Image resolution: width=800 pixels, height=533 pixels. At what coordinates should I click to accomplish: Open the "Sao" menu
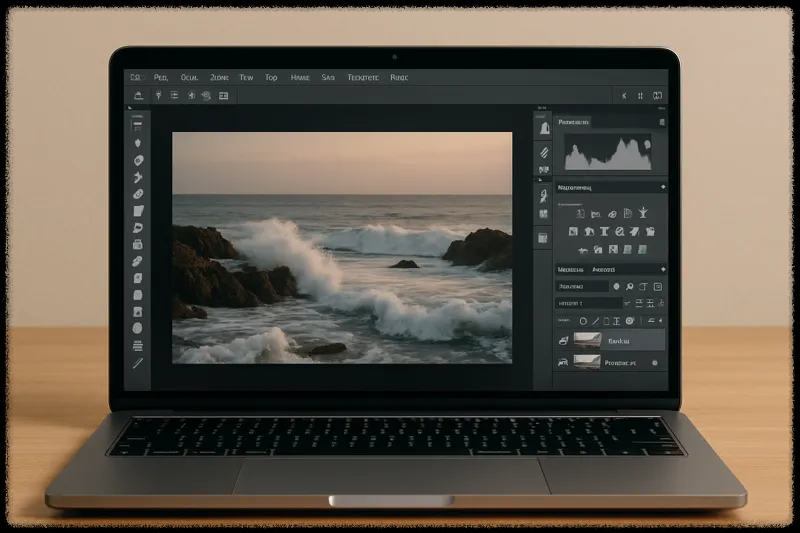click(x=328, y=78)
